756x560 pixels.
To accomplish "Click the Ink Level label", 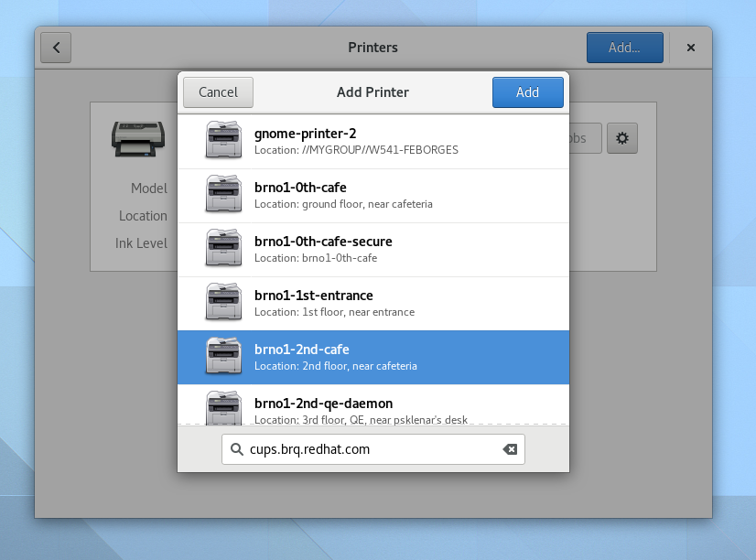I will (141, 243).
